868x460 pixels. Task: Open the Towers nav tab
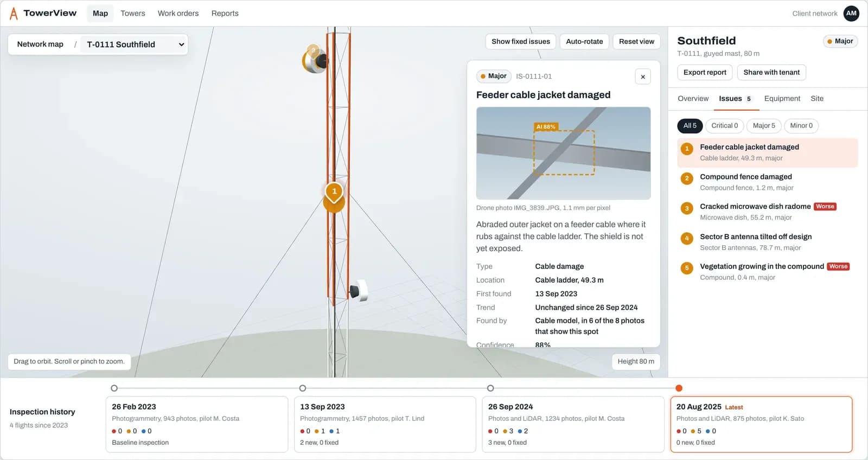pos(133,13)
